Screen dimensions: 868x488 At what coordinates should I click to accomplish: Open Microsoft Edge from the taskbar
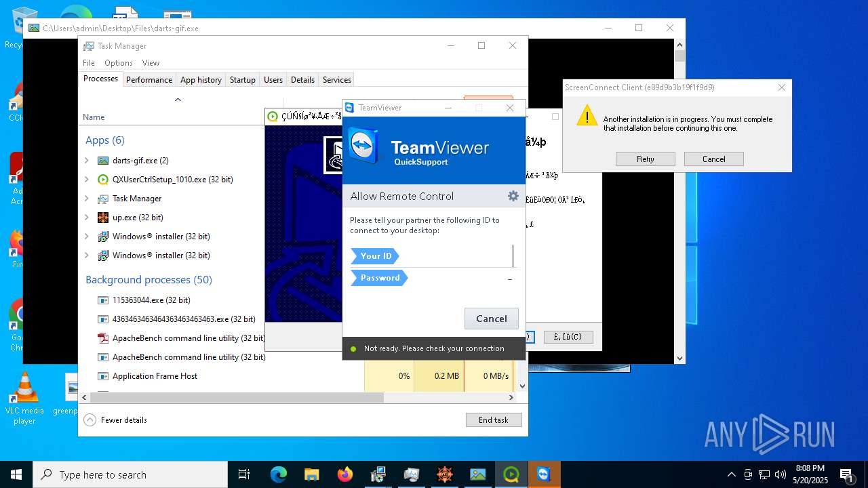pyautogui.click(x=279, y=474)
